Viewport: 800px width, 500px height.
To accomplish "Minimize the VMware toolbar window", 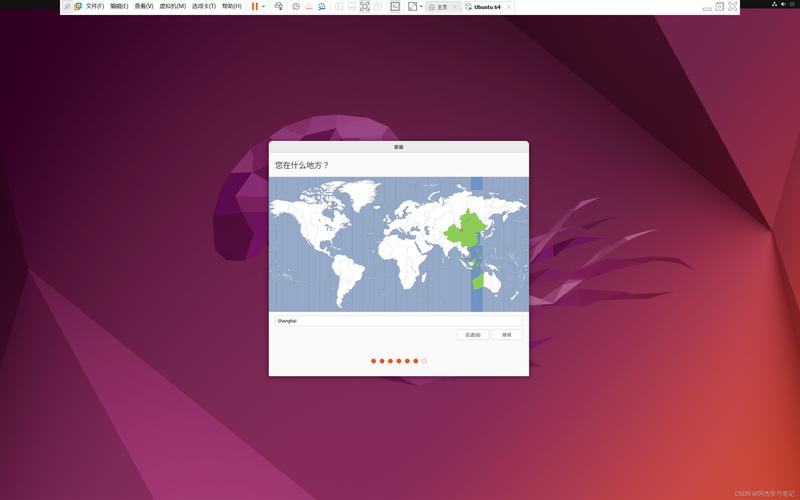I will 707,7.
